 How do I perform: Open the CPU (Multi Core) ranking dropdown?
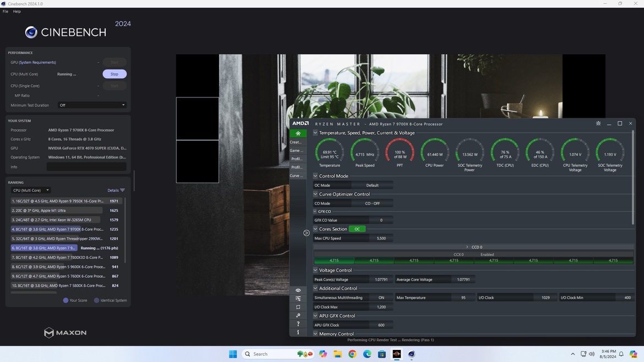31,190
